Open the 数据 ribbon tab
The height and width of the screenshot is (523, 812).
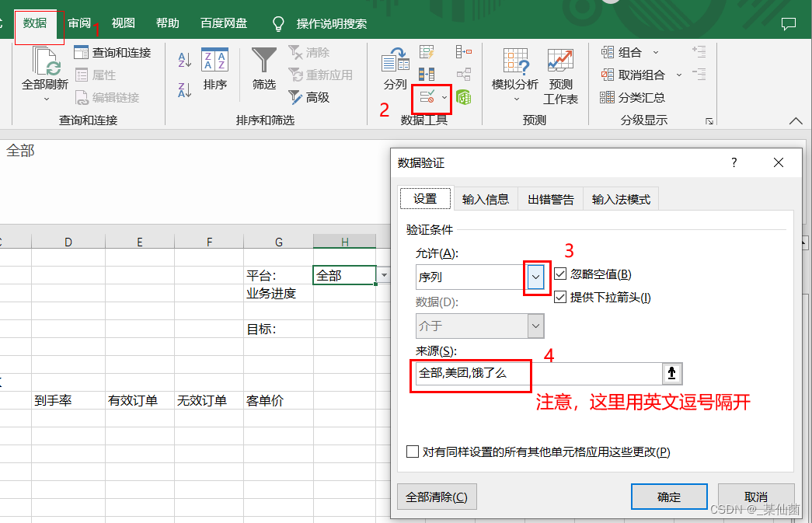[x=35, y=23]
